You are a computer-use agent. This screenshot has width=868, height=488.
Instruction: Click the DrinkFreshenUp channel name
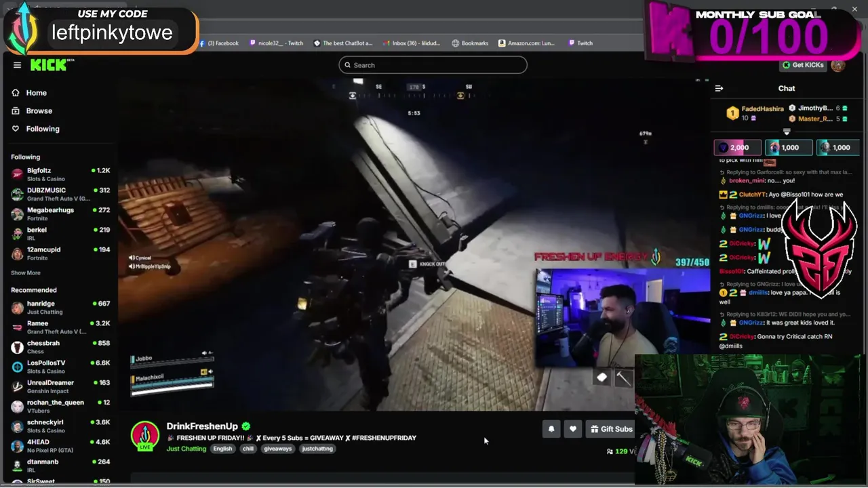(x=202, y=426)
